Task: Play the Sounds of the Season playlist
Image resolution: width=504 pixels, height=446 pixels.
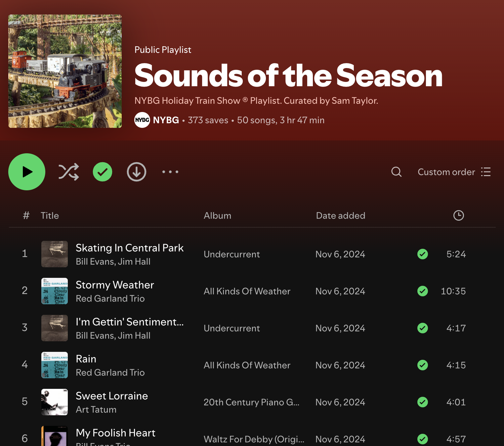Action: 27,172
